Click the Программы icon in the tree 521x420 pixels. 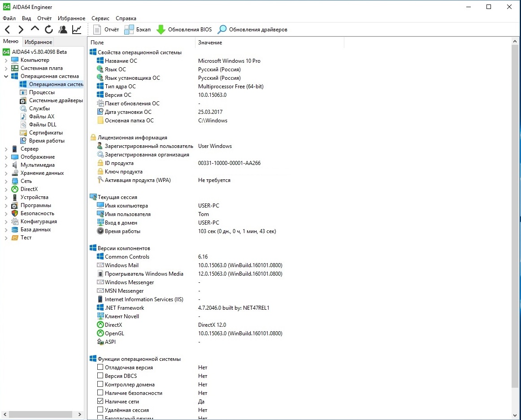pos(15,205)
